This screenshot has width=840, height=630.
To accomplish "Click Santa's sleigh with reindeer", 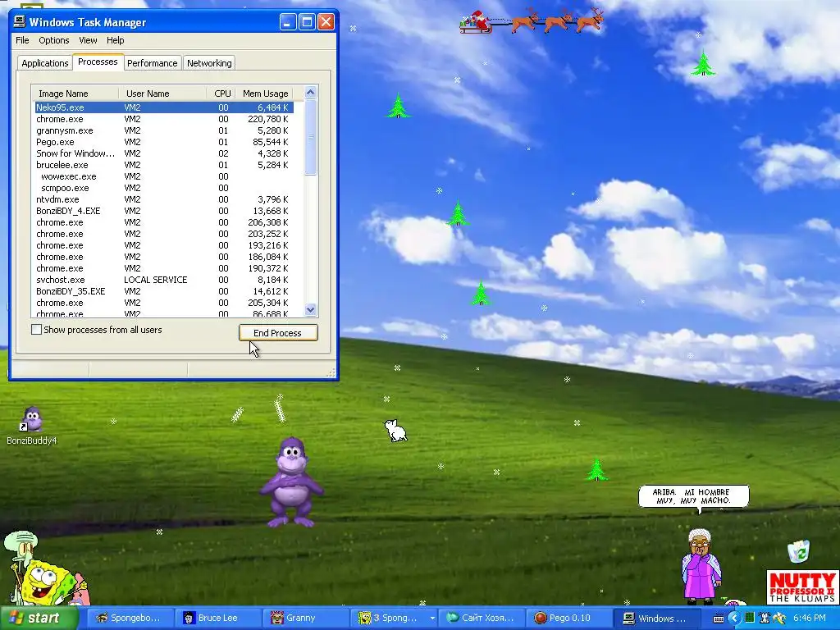I will [x=531, y=21].
